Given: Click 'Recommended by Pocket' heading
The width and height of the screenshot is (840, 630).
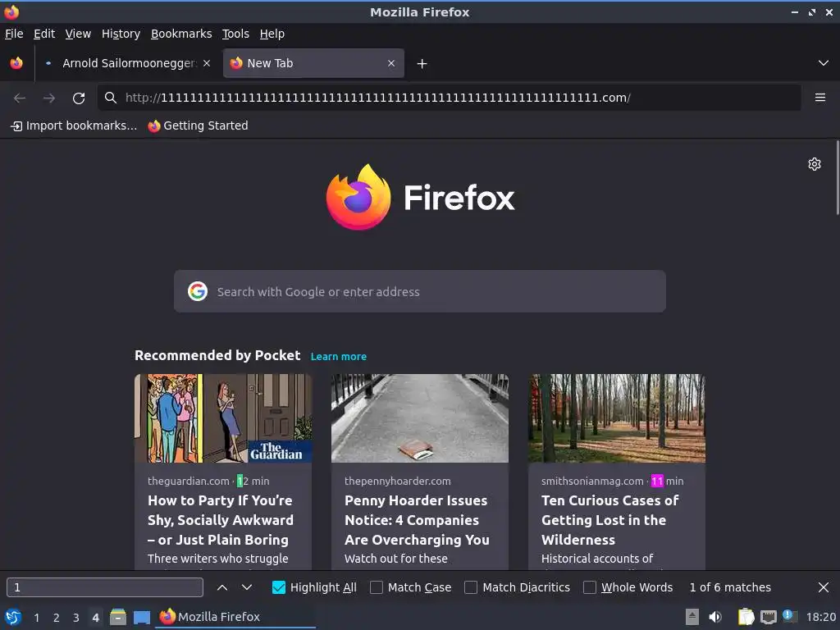Looking at the screenshot, I should pyautogui.click(x=217, y=356).
